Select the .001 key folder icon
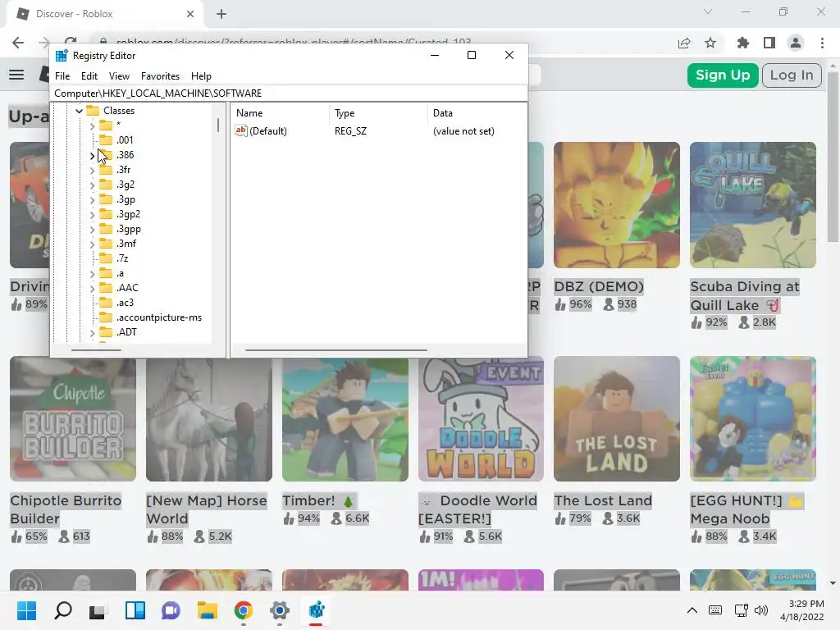The width and height of the screenshot is (840, 630). point(106,139)
